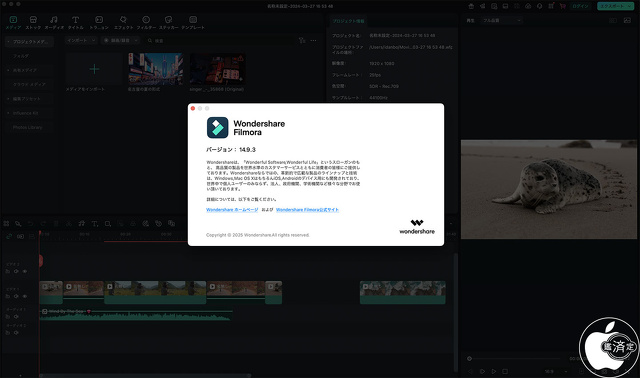
Task: Toggle the preview compare layout icon
Action: 613,20
